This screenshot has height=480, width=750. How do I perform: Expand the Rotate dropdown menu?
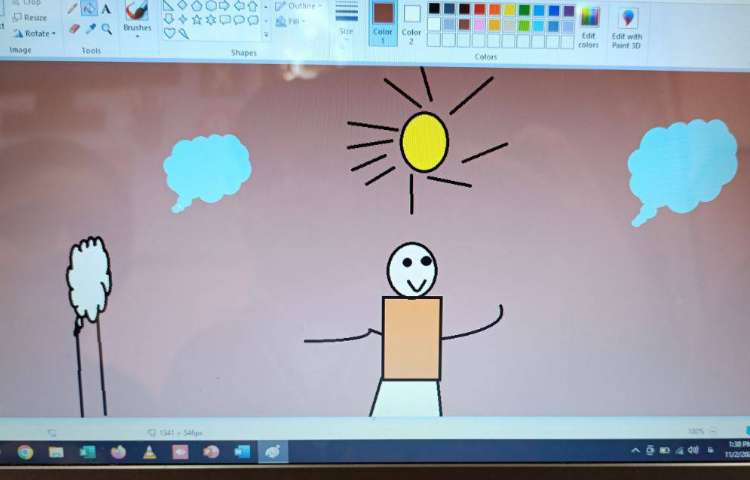(x=35, y=33)
